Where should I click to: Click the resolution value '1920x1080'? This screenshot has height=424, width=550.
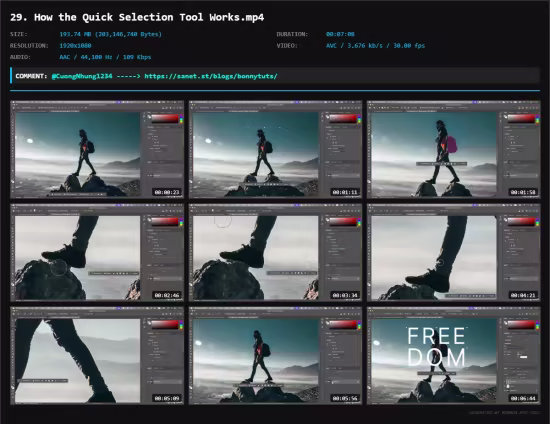(75, 46)
